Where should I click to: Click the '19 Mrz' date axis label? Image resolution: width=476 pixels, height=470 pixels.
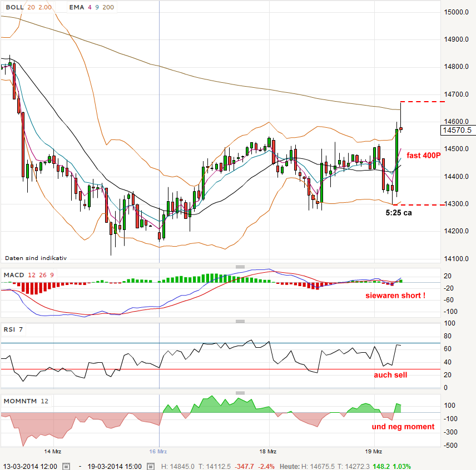(373, 452)
